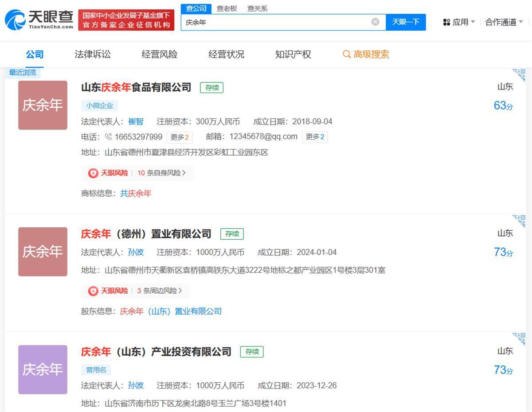This screenshot has height=412, width=532.
Task: Clear the search box text
Action: [x=375, y=22]
